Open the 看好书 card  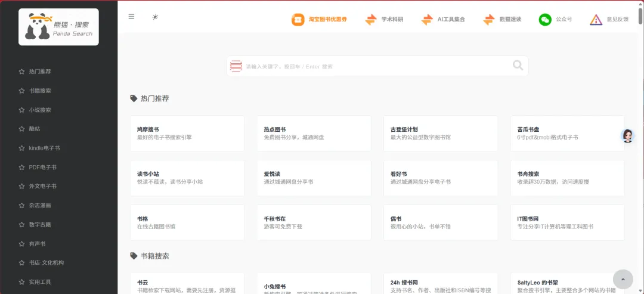click(x=441, y=178)
